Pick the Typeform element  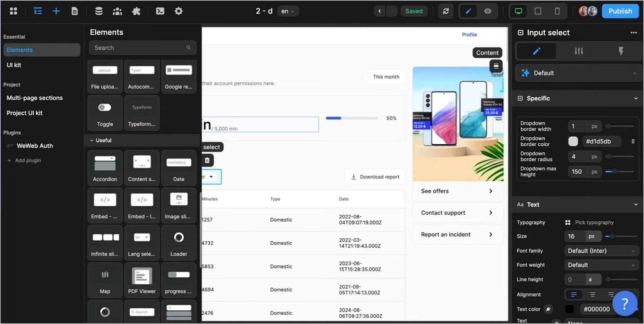point(142,113)
